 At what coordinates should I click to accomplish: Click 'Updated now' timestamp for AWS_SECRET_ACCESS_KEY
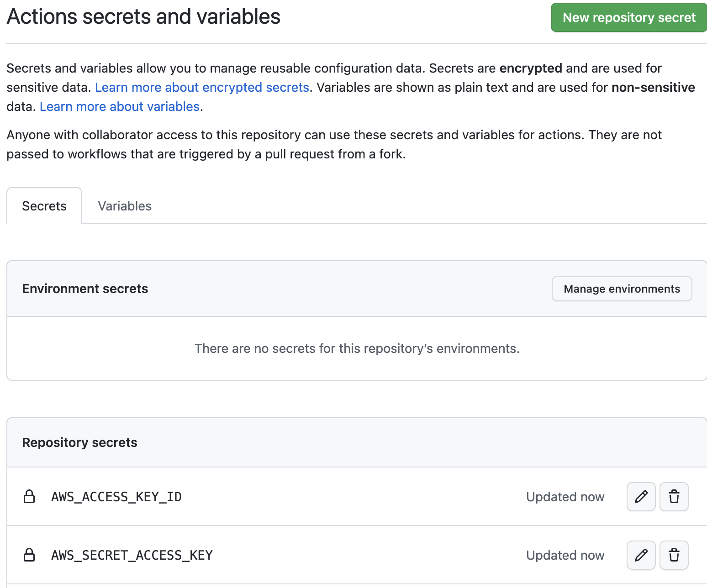[565, 555]
